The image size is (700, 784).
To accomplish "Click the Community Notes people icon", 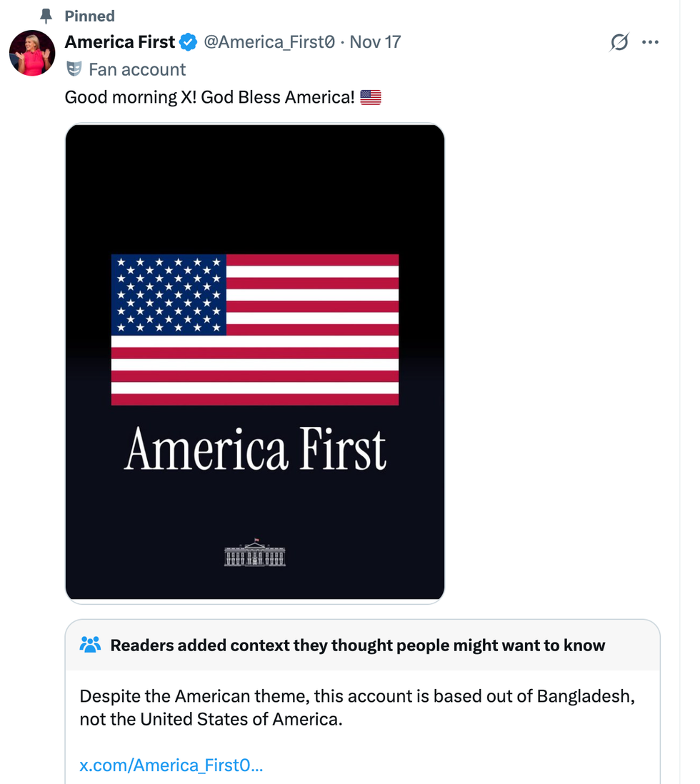I will pos(91,645).
